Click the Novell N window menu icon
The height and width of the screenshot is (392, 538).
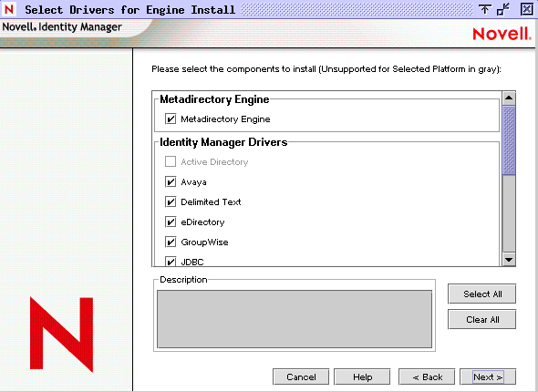click(x=9, y=9)
